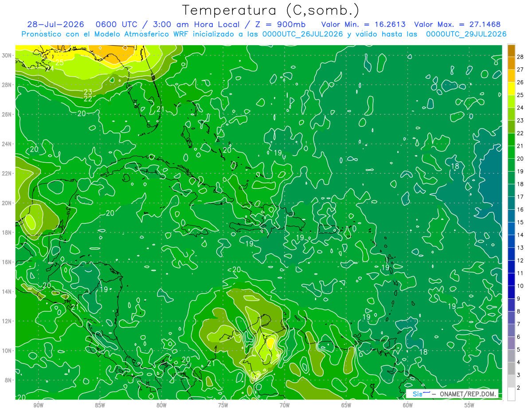Click the "12N" latitude axis label
The height and width of the screenshot is (411, 532).
[7, 321]
